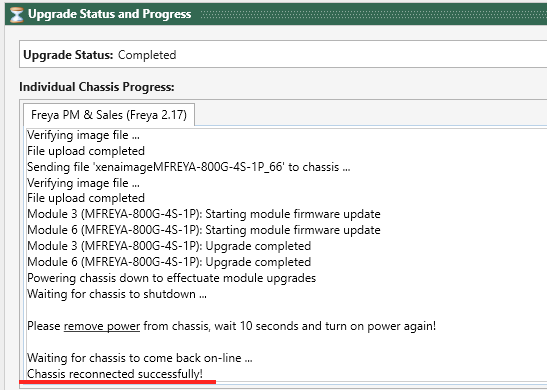Click the 'Individual Chassis Progress:' heading
The image size is (547, 390).
tap(97, 87)
